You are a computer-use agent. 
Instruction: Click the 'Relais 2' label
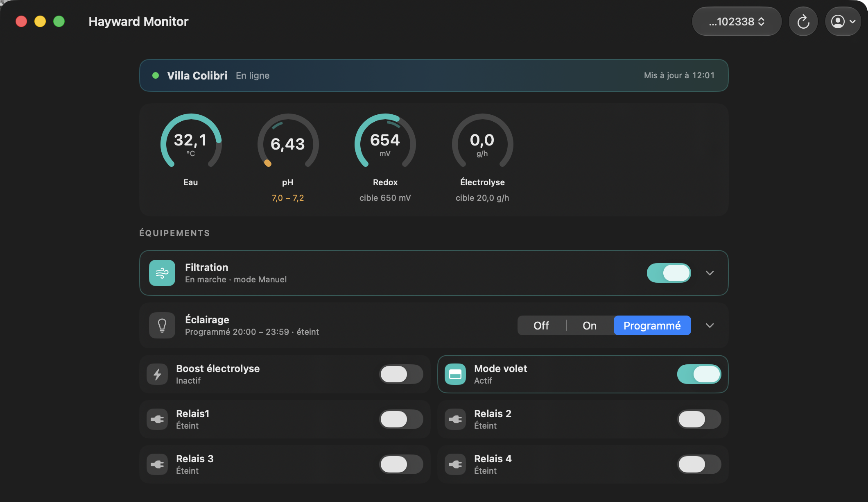493,413
